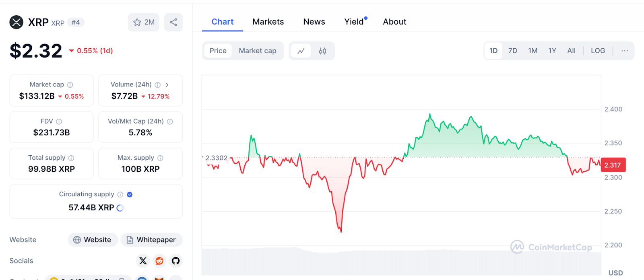644x280 pixels.
Task: Select 1Y time range
Action: (x=552, y=51)
